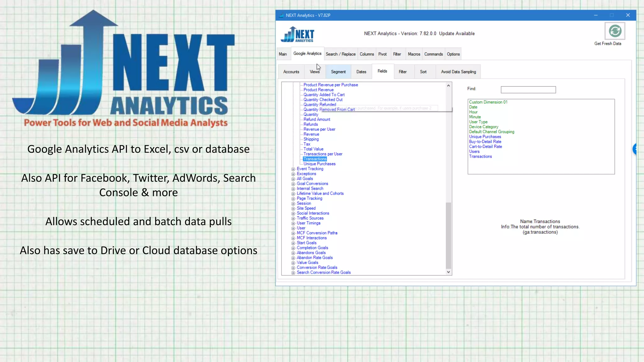Select Cart-to-Detail Rate in selected list
The image size is (644, 362).
(x=485, y=147)
